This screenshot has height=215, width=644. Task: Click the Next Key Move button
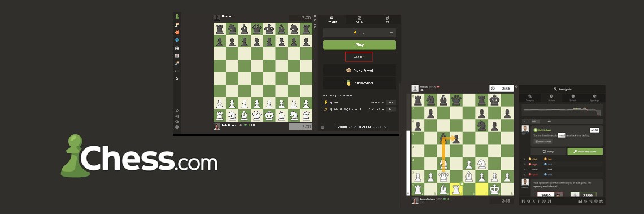pyautogui.click(x=585, y=151)
